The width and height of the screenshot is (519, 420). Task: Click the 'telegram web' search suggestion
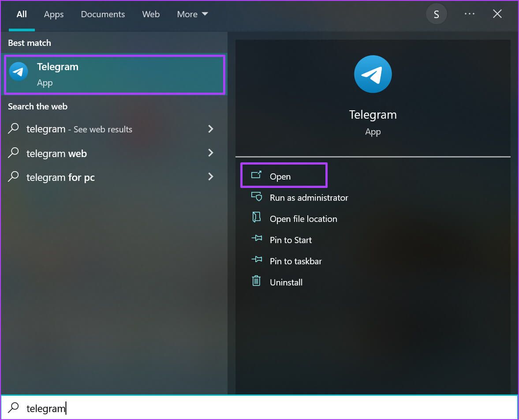pyautogui.click(x=114, y=153)
